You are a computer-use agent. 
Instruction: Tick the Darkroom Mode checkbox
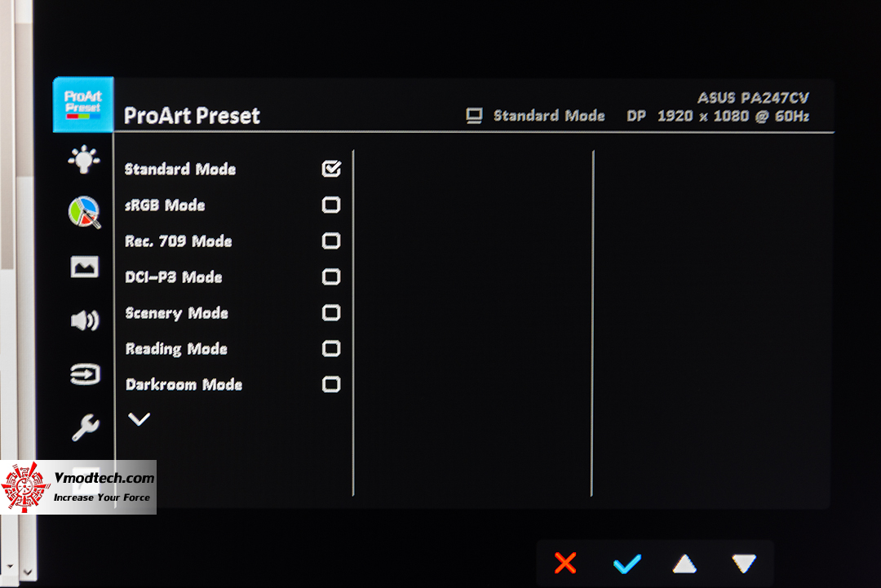point(331,385)
